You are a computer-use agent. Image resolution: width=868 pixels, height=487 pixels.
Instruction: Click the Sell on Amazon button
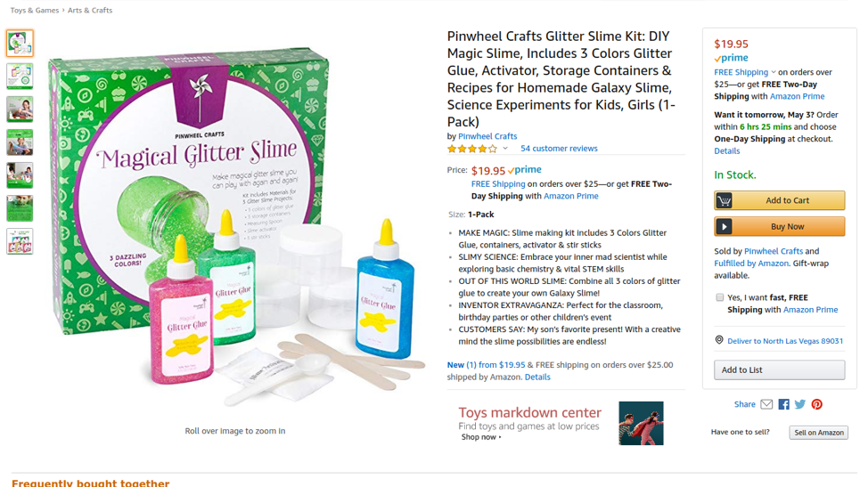[x=819, y=433]
